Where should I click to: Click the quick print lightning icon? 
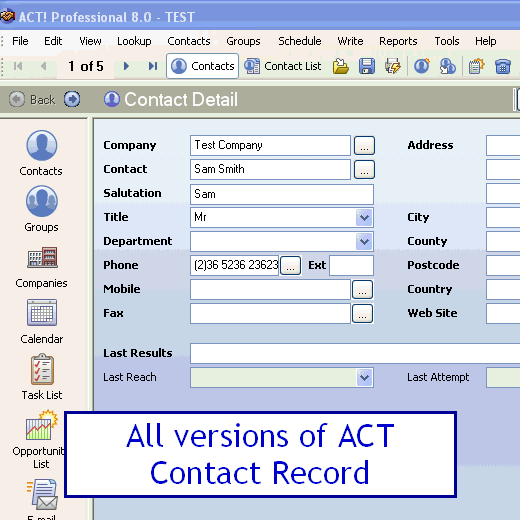(393, 66)
